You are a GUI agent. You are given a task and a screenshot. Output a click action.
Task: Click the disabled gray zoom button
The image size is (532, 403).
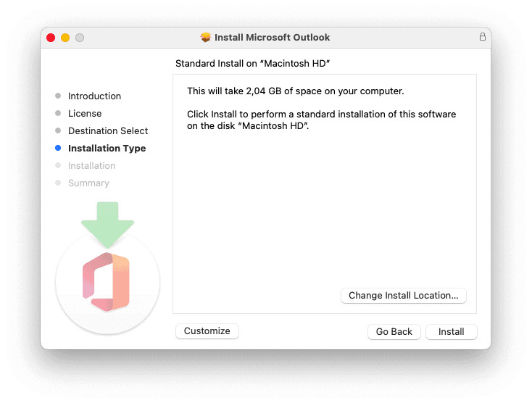80,38
